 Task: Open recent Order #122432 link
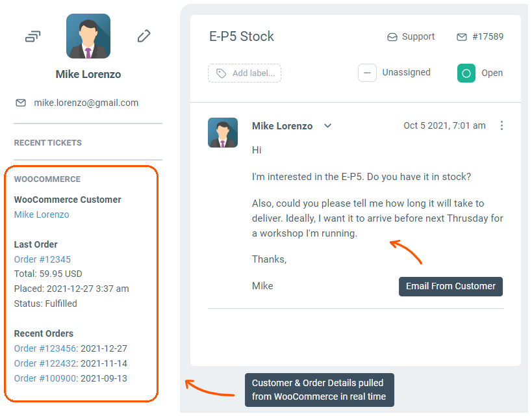tap(45, 363)
